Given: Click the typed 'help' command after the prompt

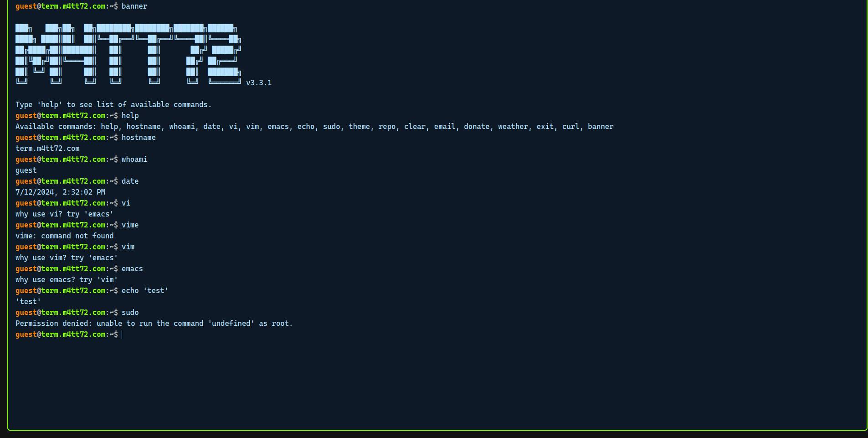Looking at the screenshot, I should click(130, 116).
